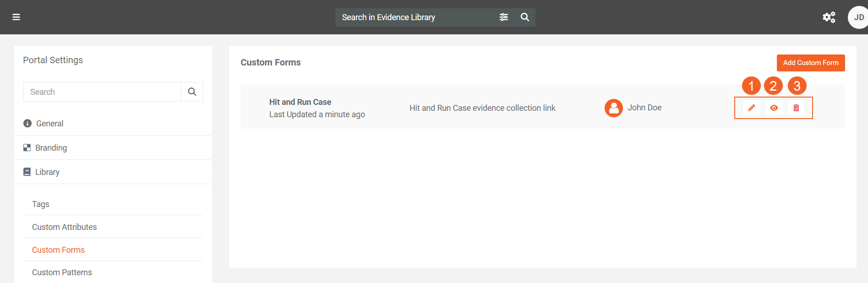Screen dimensions: 868x283
Task: Open the settings gears icon
Action: pyautogui.click(x=829, y=17)
